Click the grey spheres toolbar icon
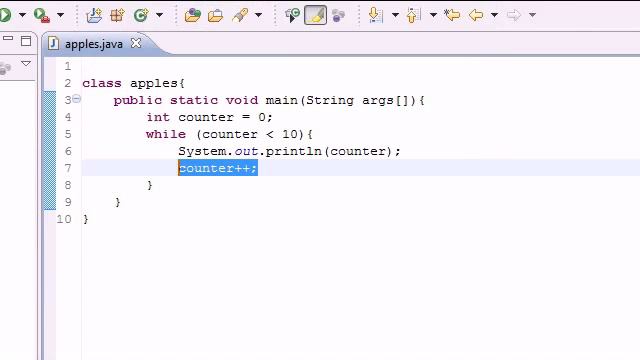The image size is (640, 360). pyautogui.click(x=338, y=16)
